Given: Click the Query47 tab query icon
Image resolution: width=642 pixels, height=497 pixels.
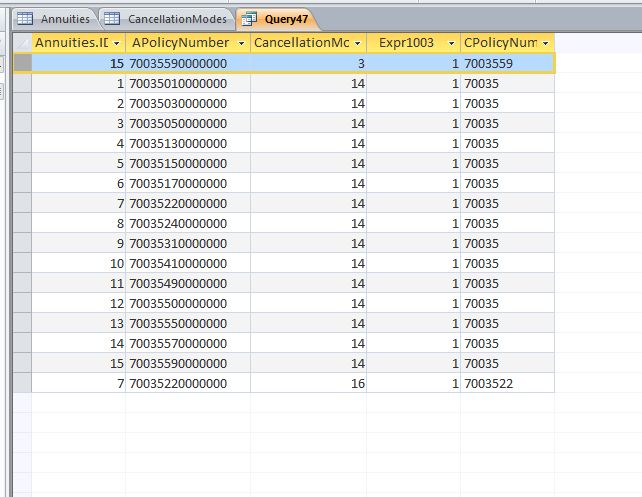Looking at the screenshot, I should coord(249,19).
